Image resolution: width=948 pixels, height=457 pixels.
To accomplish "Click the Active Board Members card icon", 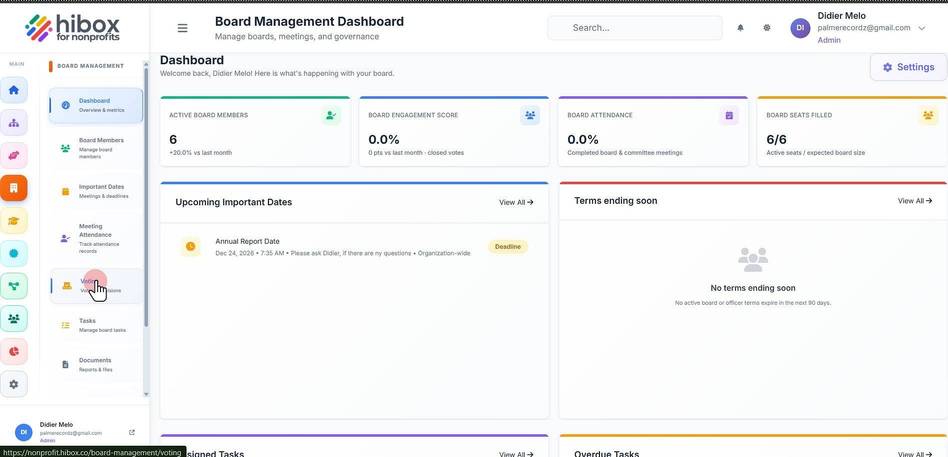I will [x=331, y=115].
